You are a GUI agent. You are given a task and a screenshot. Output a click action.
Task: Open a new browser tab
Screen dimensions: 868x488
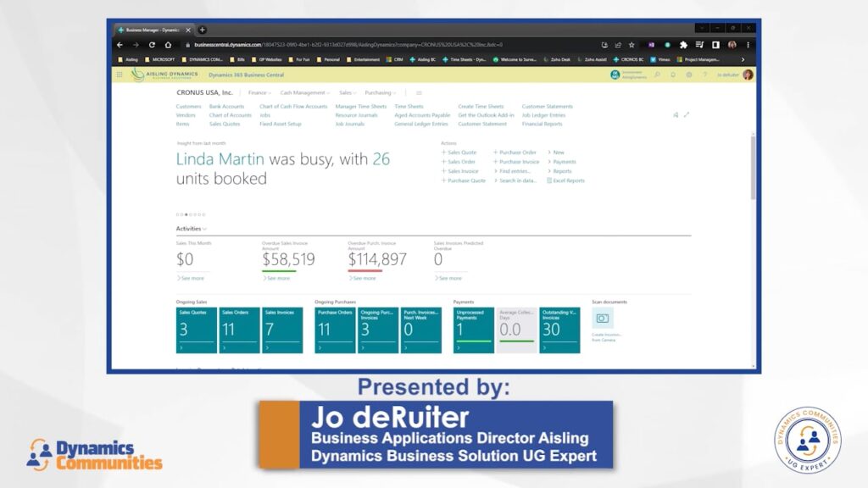[202, 30]
